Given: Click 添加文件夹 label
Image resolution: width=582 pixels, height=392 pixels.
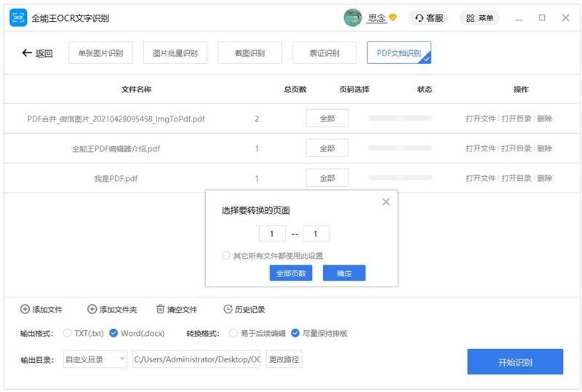Looking at the screenshot, I should (x=118, y=309).
